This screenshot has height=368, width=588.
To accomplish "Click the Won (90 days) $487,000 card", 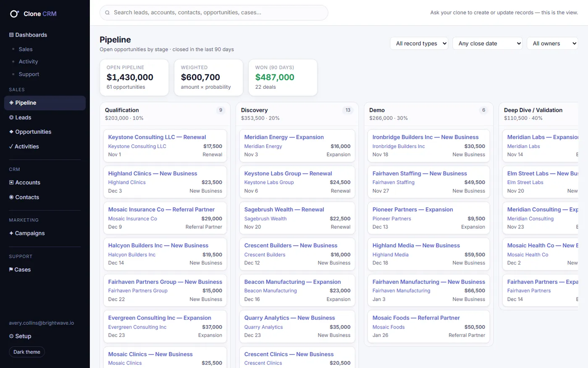I will pos(283,77).
